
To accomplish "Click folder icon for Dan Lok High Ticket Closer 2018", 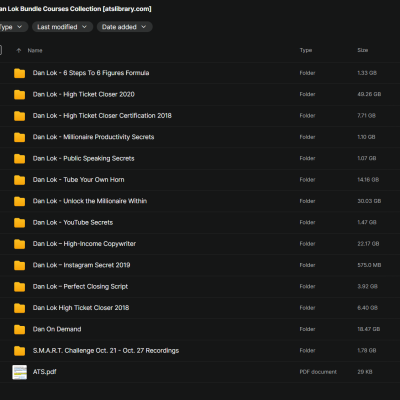I will (x=20, y=308).
